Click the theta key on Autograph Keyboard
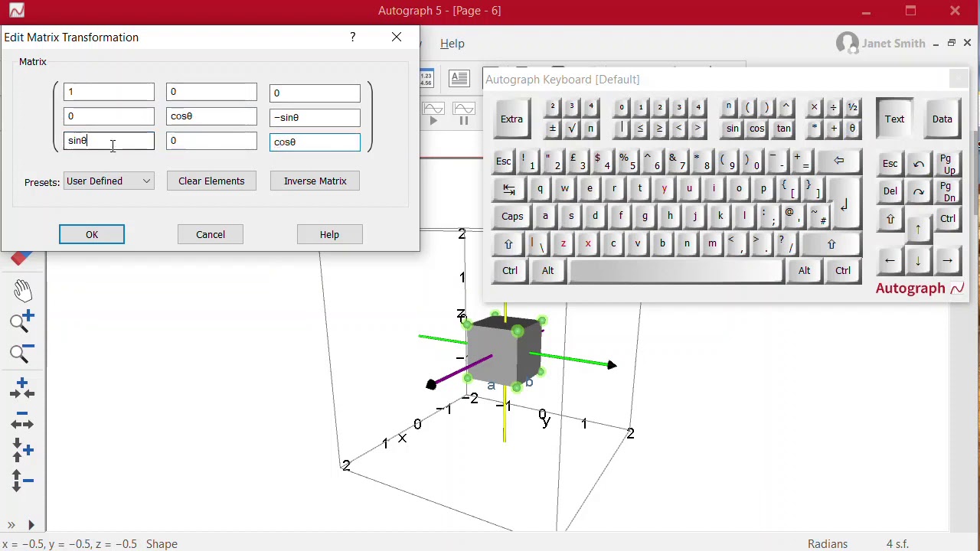 pyautogui.click(x=852, y=129)
